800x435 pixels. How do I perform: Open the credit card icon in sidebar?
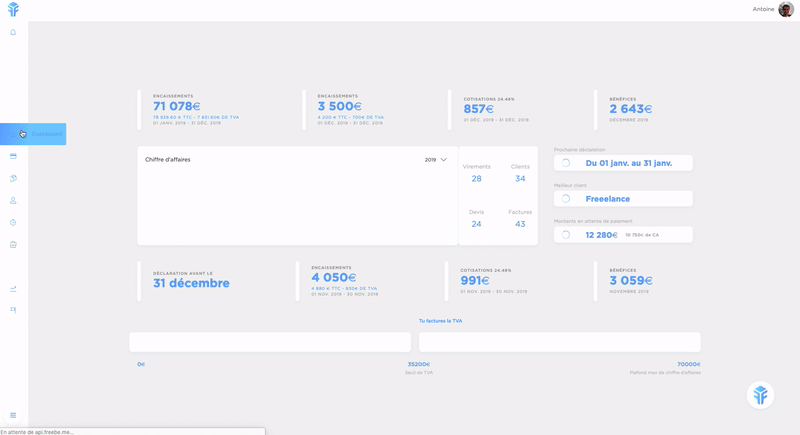tap(13, 157)
